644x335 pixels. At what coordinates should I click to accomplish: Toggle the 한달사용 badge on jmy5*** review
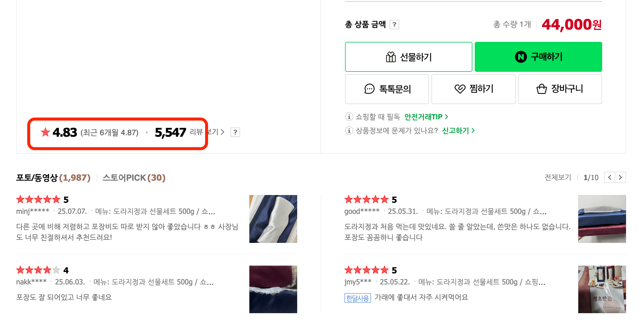coord(358,298)
